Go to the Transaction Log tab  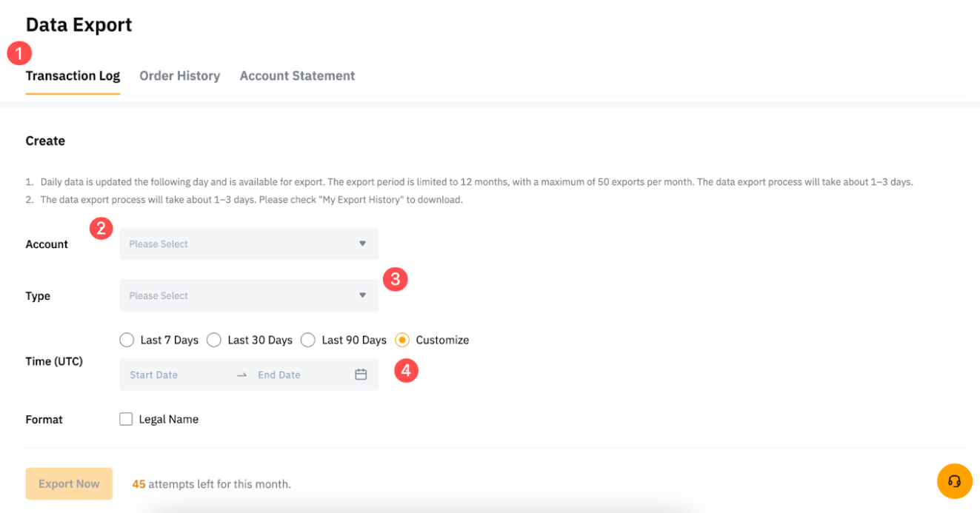coord(73,76)
